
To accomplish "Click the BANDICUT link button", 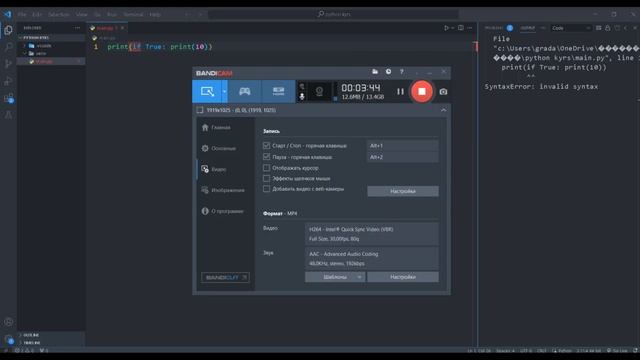I will pyautogui.click(x=225, y=278).
